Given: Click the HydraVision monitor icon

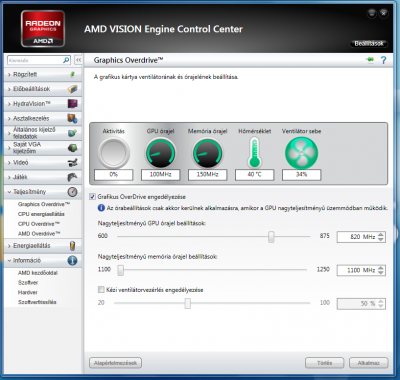Looking at the screenshot, I should pos(72,104).
